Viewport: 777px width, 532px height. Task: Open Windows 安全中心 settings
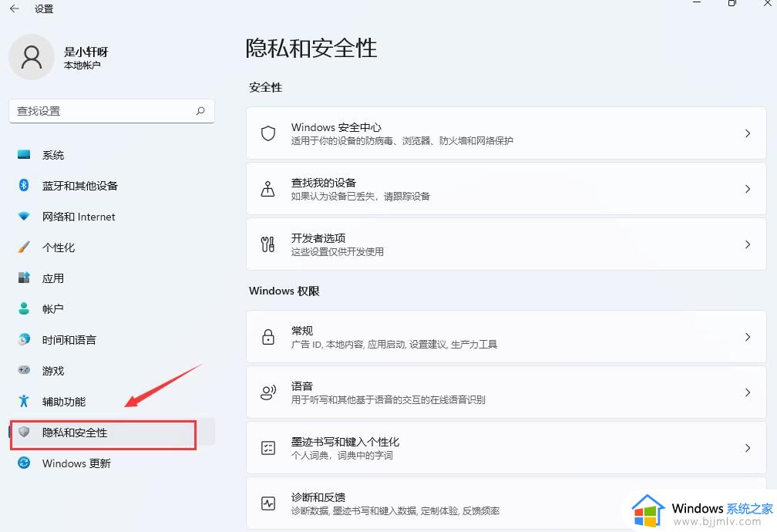pyautogui.click(x=506, y=133)
